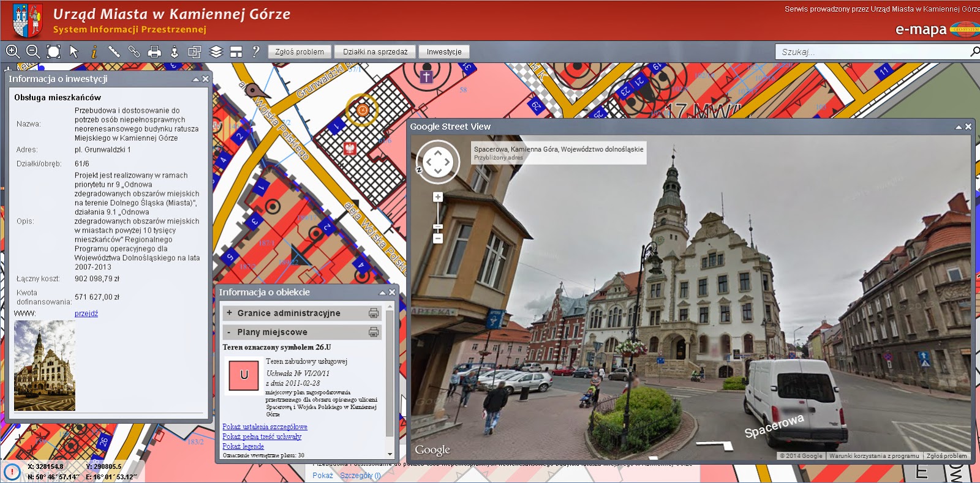
Task: Click the scroll down arrow in object info
Action: pos(390,454)
